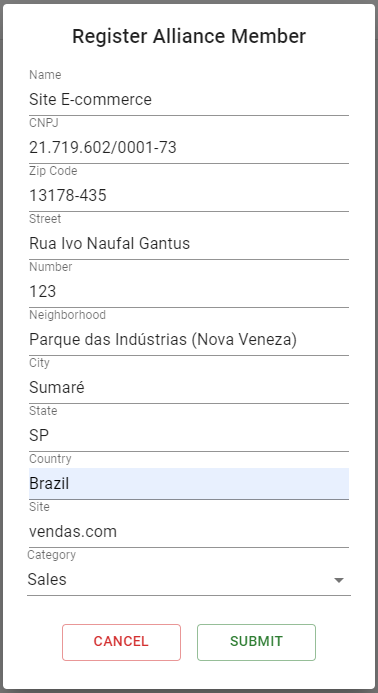
Task: Click the CNPJ label text
Action: (44, 123)
